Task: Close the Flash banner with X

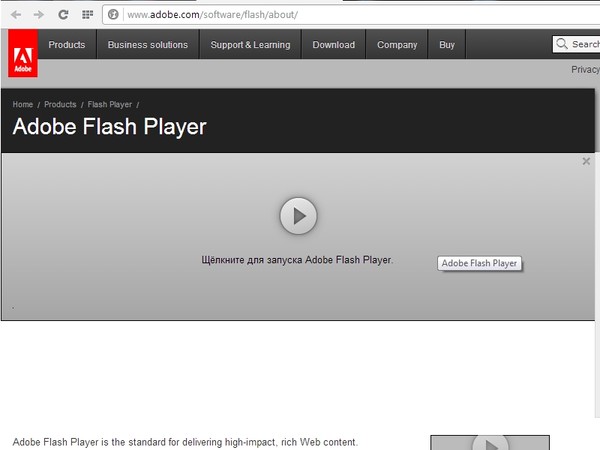Action: click(x=586, y=161)
